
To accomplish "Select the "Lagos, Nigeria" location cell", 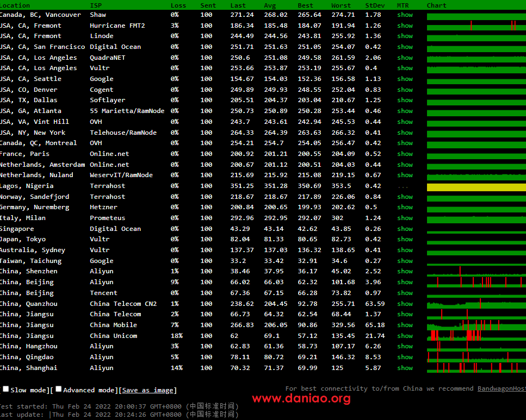I will click(x=27, y=186).
